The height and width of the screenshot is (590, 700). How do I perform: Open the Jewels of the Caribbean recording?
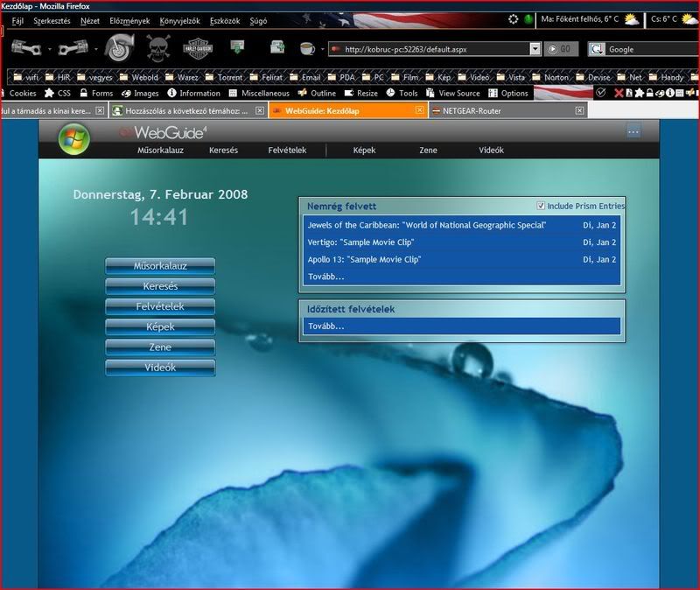click(427, 225)
